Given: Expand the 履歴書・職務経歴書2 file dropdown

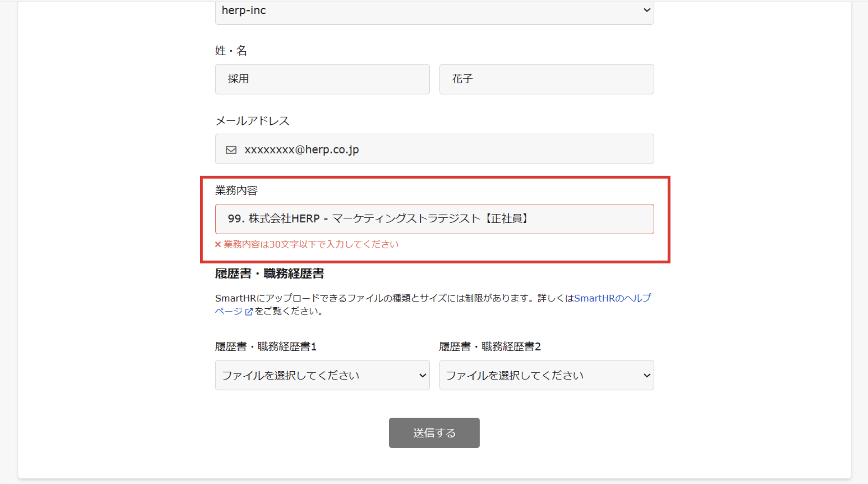Looking at the screenshot, I should (546, 375).
